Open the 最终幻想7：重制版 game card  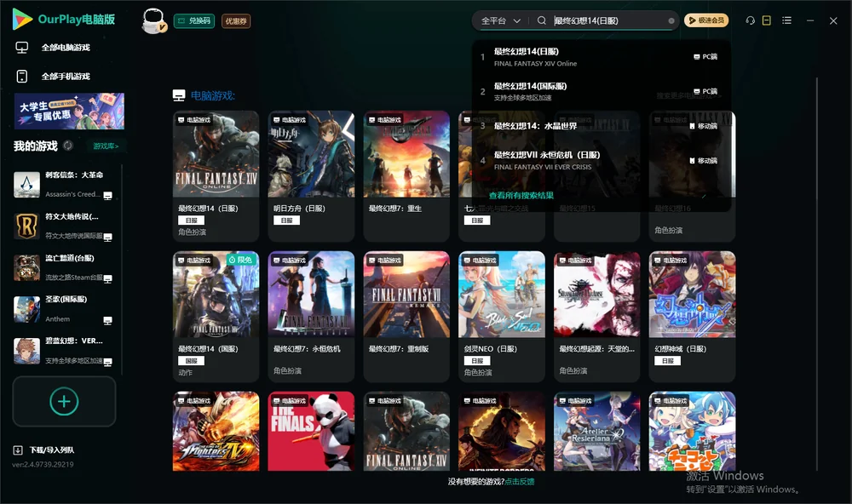point(406,316)
